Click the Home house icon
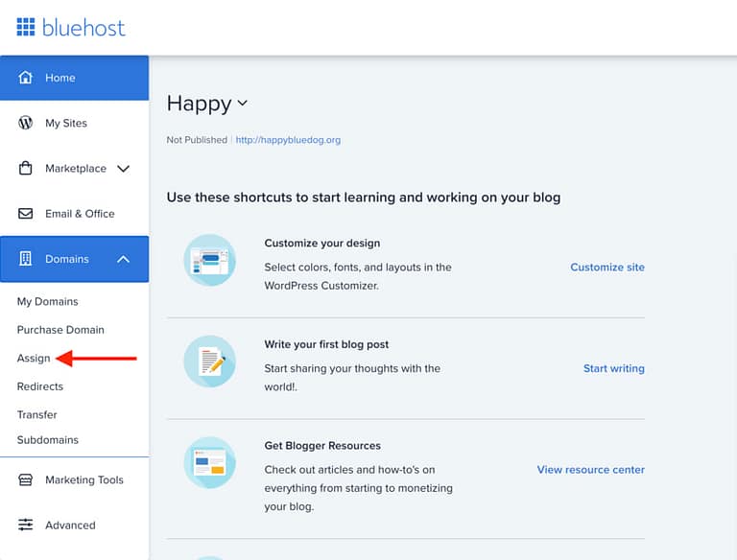This screenshot has width=737, height=560. [x=26, y=78]
